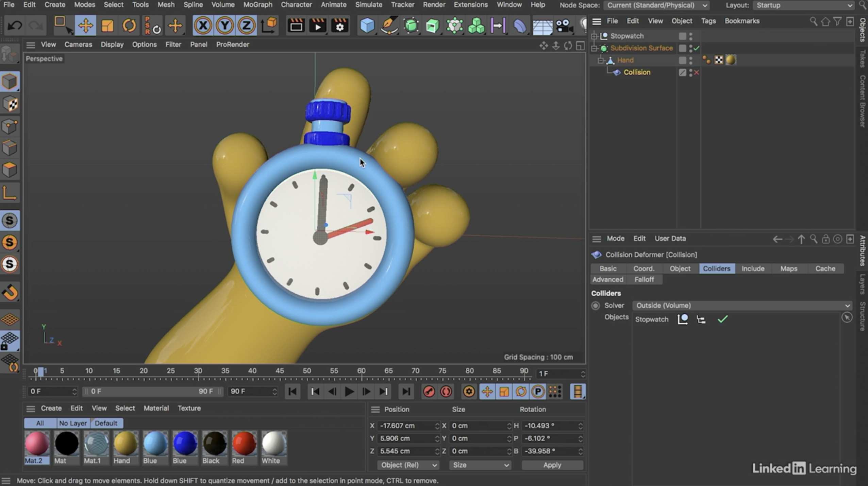
Task: Select the Rotate tool
Action: [x=130, y=25]
